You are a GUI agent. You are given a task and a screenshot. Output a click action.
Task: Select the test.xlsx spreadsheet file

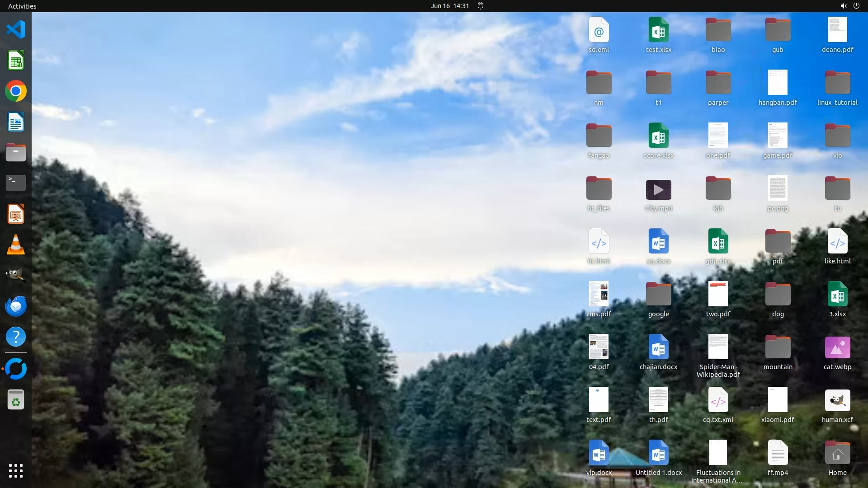click(658, 30)
